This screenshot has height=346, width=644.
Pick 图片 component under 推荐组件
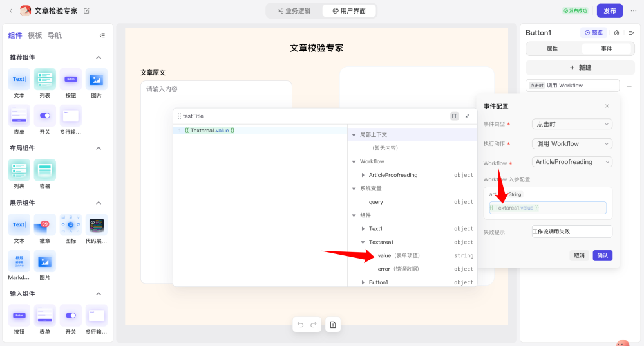(96, 83)
